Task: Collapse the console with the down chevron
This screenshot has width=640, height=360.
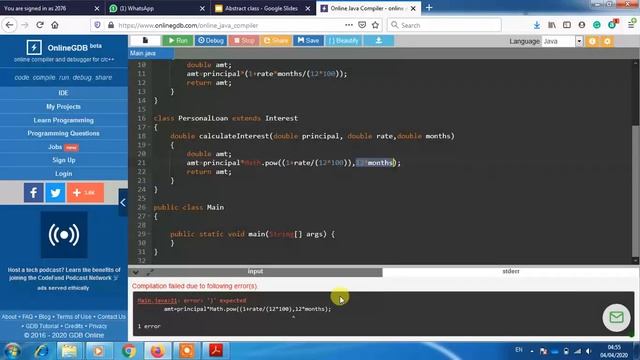Action: (136, 272)
